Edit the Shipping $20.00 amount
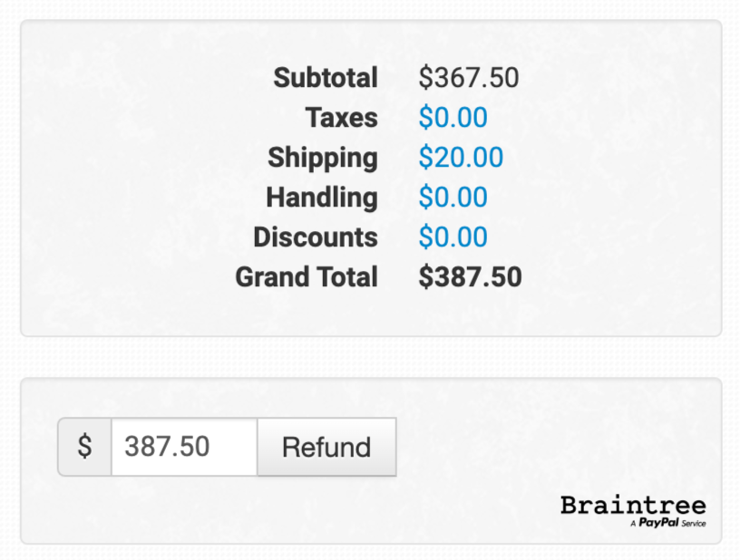Image resolution: width=740 pixels, height=560 pixels. click(x=461, y=158)
